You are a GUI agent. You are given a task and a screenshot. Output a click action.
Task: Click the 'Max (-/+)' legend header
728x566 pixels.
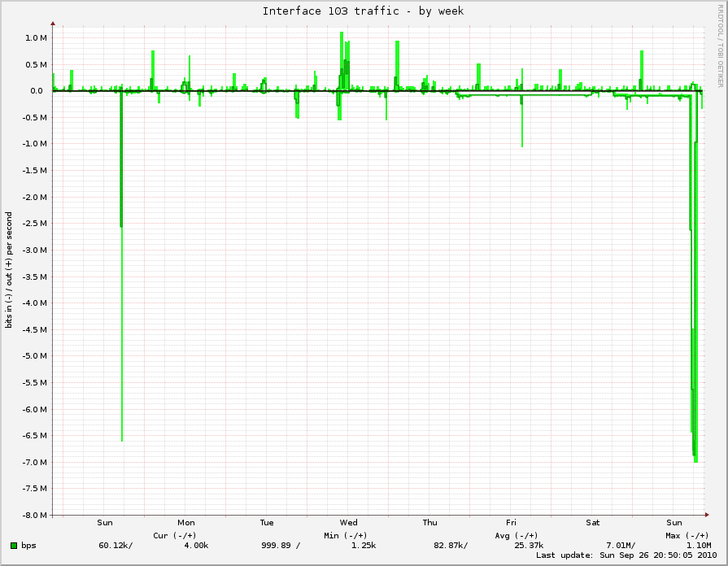click(x=687, y=536)
